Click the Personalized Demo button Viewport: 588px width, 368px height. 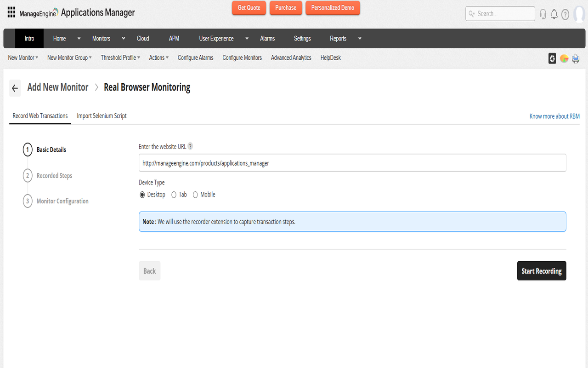(x=333, y=8)
